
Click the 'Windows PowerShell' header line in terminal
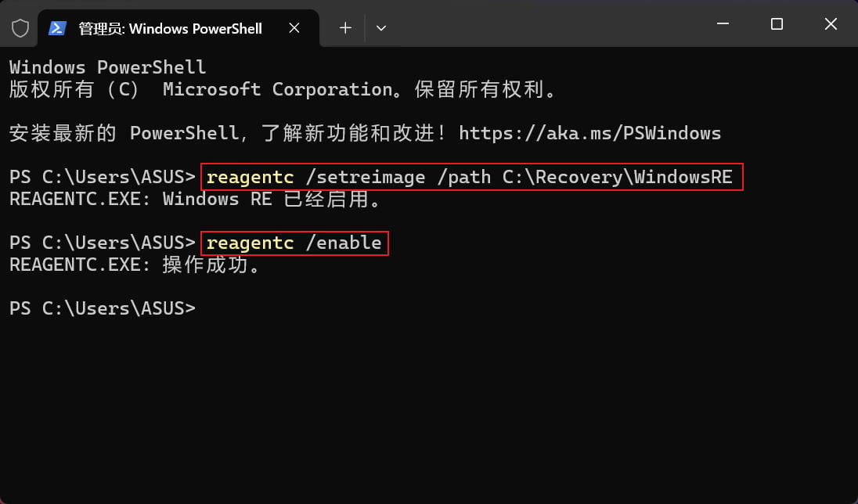[x=107, y=67]
